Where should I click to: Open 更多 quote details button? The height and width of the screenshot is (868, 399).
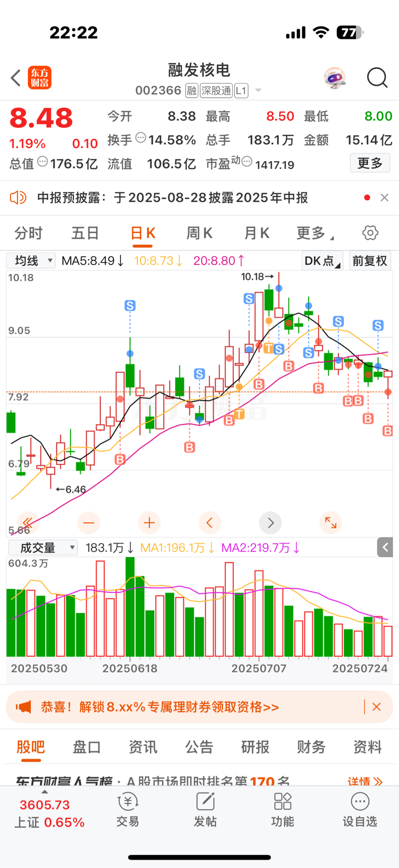[370, 163]
